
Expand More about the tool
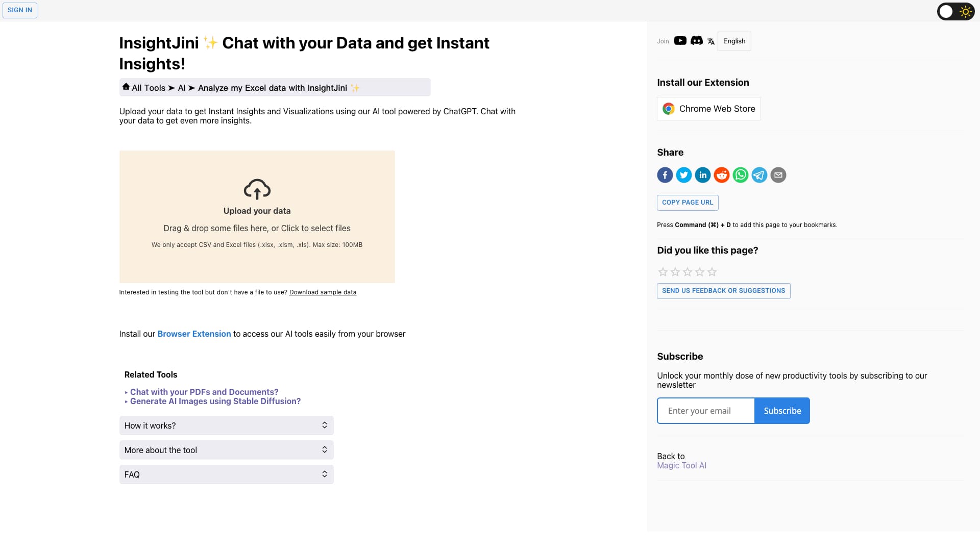226,450
